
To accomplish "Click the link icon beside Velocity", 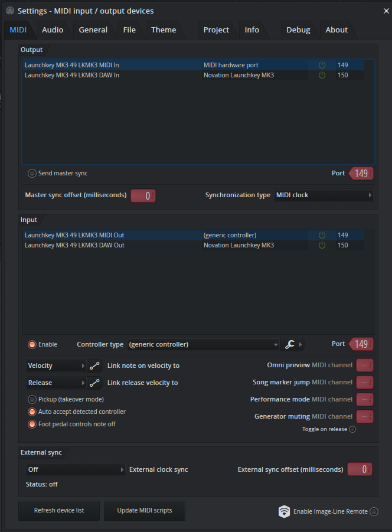I will point(94,365).
